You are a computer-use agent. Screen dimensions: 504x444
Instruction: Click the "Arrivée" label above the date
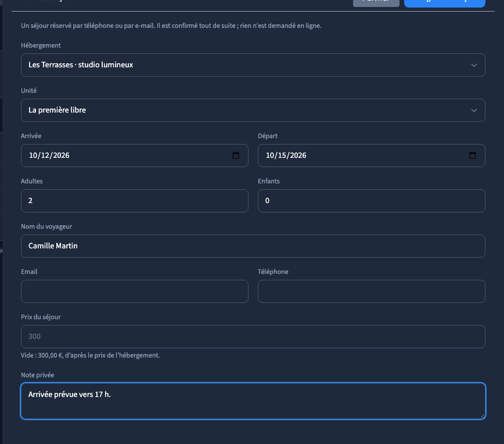(31, 136)
